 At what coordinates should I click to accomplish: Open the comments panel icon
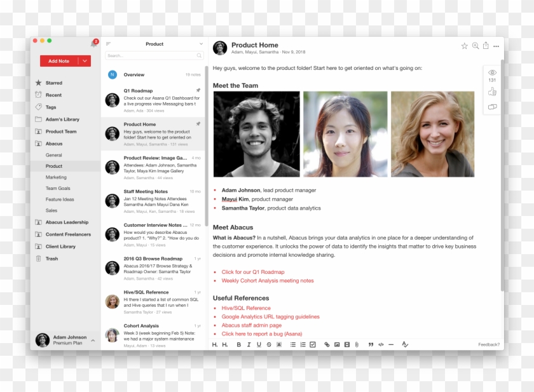coord(492,107)
